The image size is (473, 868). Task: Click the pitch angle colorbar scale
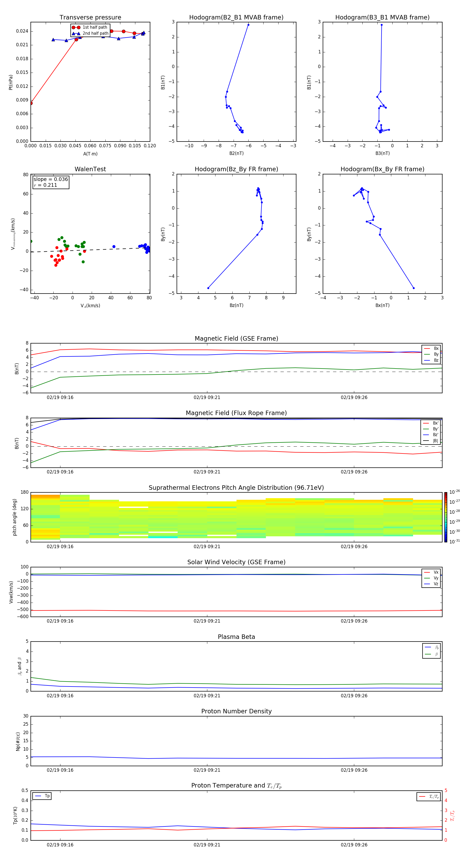445,517
